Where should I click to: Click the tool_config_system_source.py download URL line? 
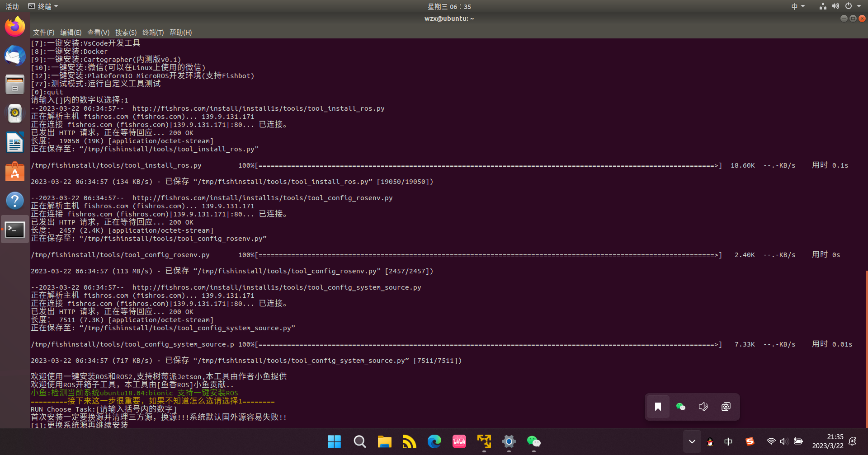pyautogui.click(x=226, y=287)
